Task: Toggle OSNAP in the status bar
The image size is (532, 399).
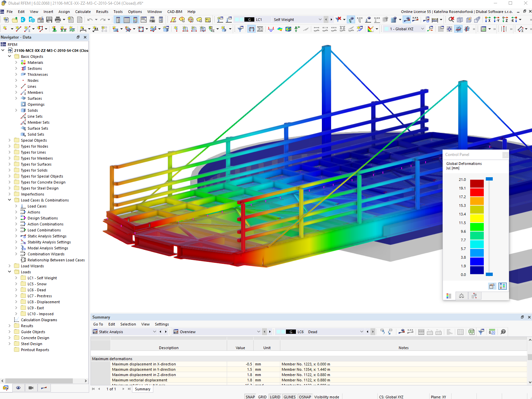Action: click(x=305, y=397)
